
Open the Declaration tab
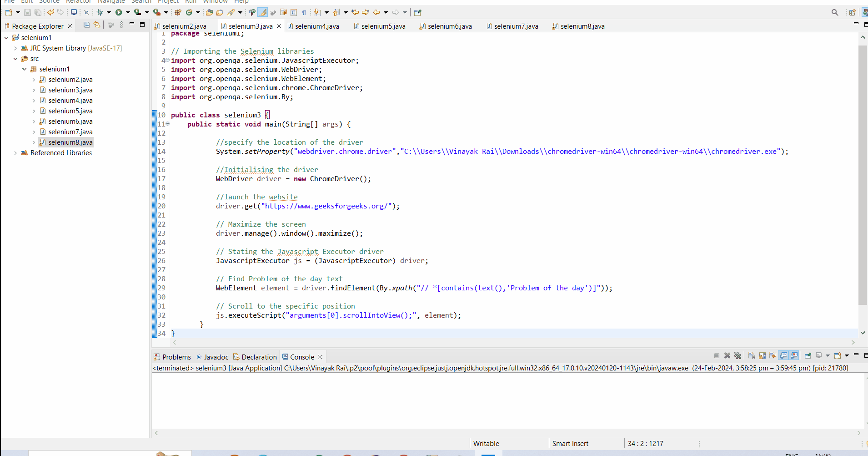tap(255, 357)
